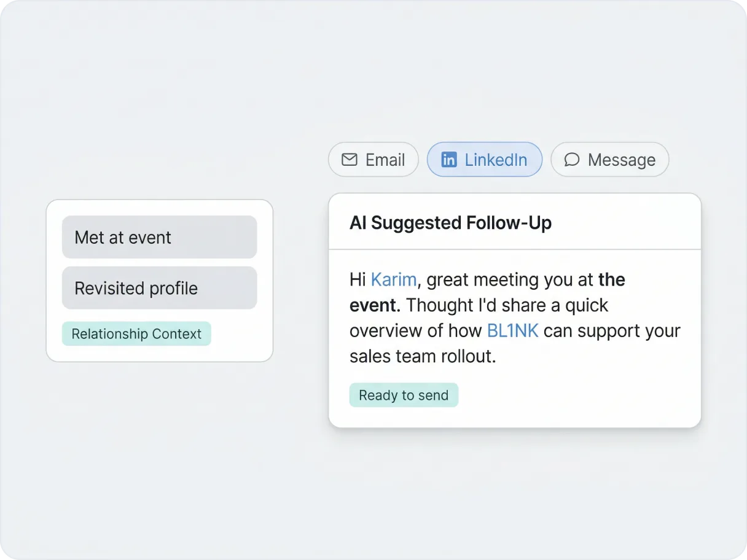Open the Message tab
Image resolution: width=747 pixels, height=560 pixels.
[609, 160]
